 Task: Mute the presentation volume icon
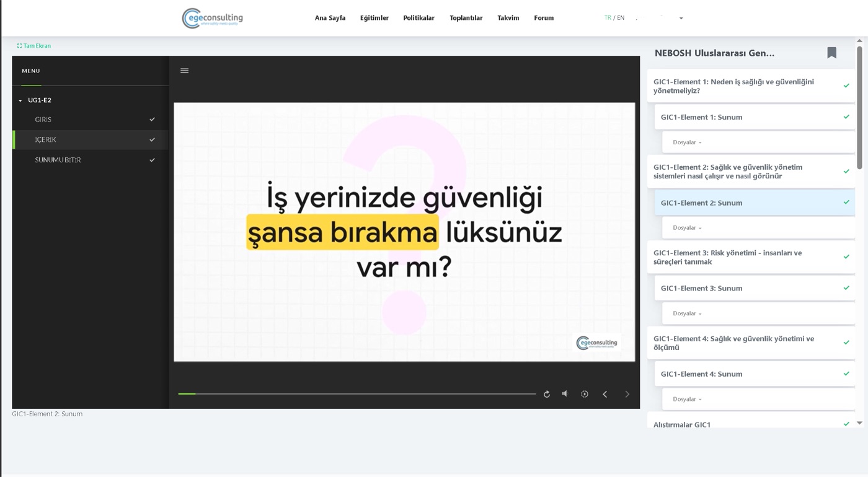click(565, 394)
